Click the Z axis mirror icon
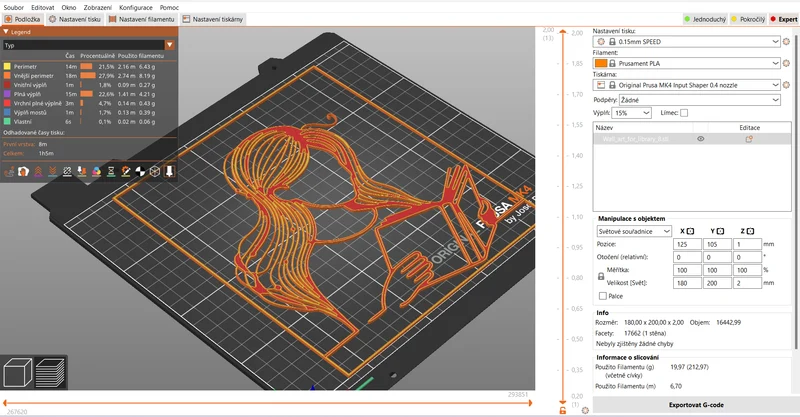 point(751,231)
